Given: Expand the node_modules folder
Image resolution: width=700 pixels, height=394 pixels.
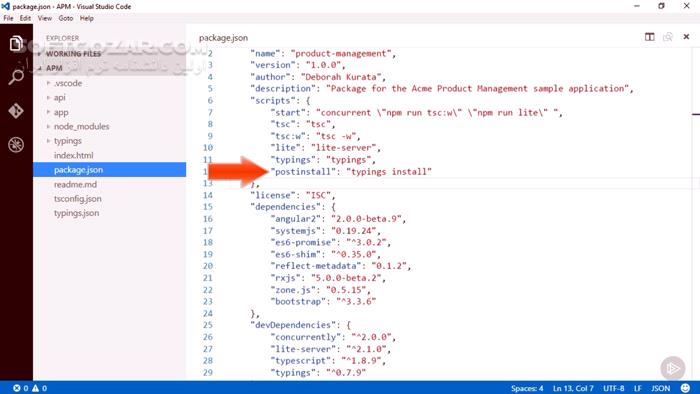Looking at the screenshot, I should point(81,127).
